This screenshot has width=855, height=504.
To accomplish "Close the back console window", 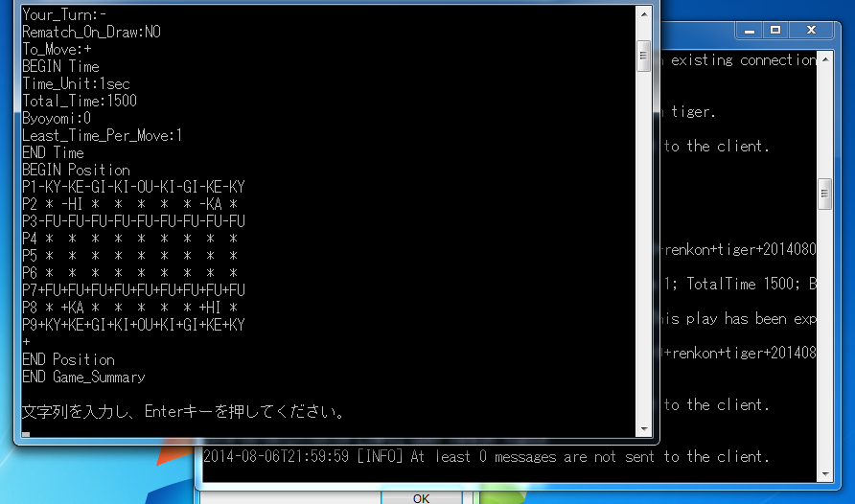I will coord(811,31).
